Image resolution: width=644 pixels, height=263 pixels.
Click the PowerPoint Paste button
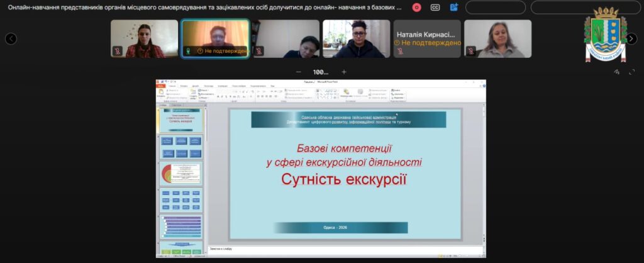pyautogui.click(x=162, y=93)
